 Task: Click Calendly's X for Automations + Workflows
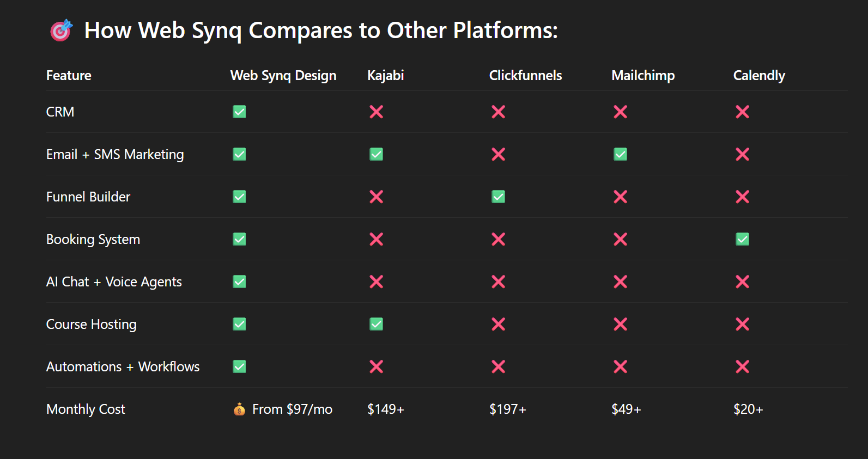(743, 366)
